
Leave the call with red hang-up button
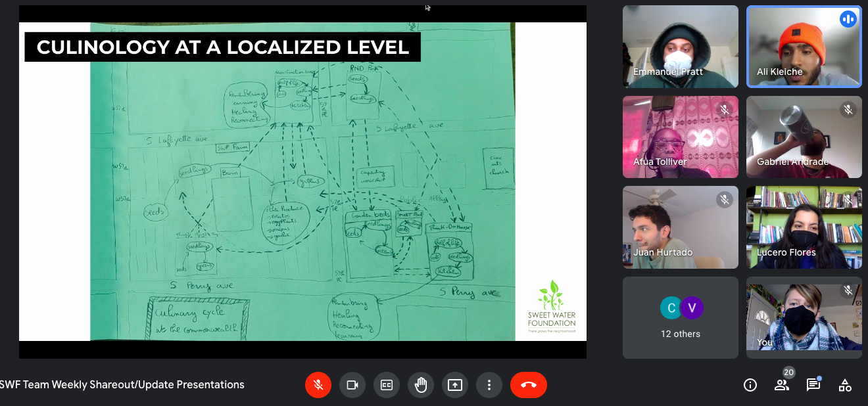(x=529, y=385)
